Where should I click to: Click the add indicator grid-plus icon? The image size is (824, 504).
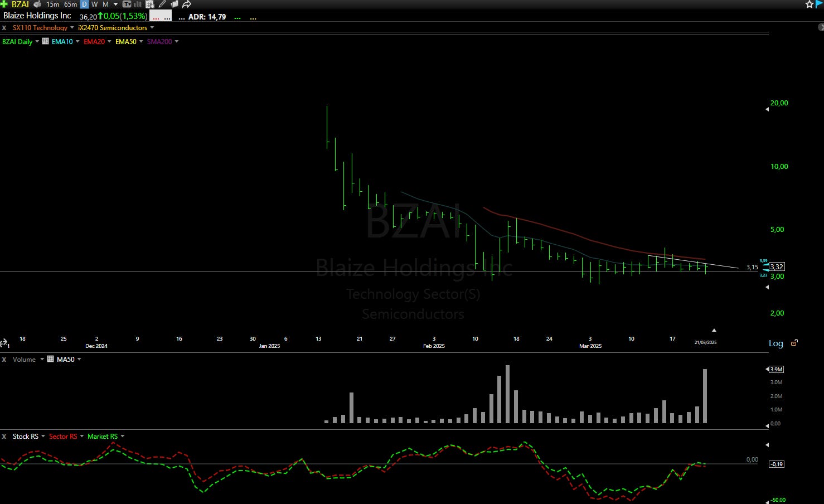point(149,4)
